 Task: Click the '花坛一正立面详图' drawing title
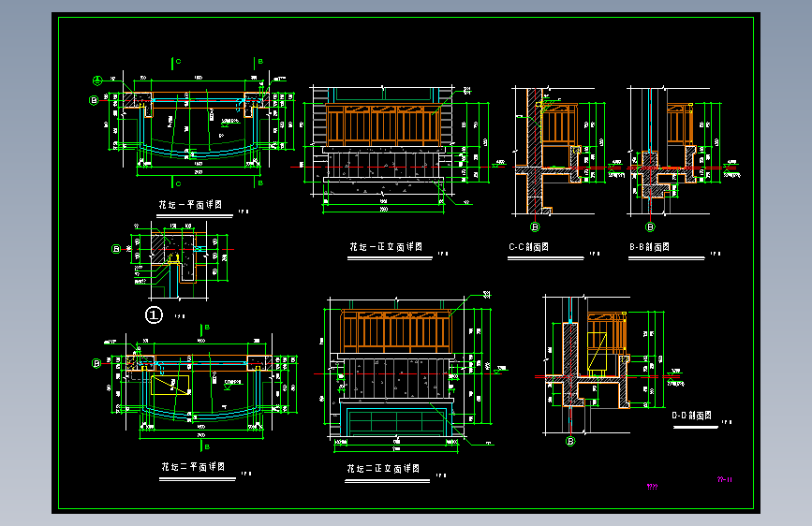386,247
